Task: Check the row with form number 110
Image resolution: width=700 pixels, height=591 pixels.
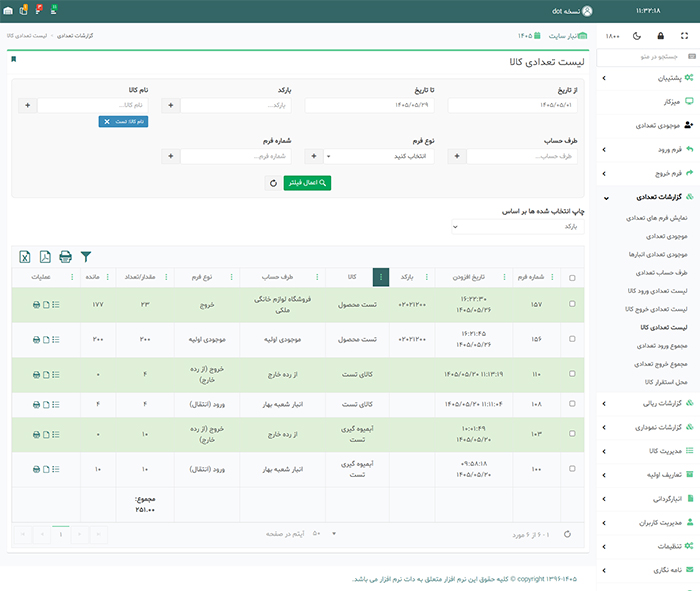Action: click(x=572, y=374)
